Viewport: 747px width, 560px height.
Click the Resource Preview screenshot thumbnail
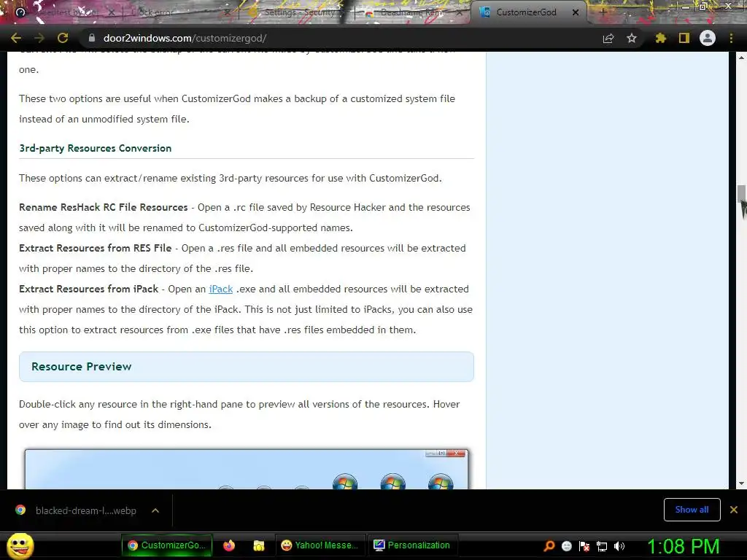[x=247, y=469]
